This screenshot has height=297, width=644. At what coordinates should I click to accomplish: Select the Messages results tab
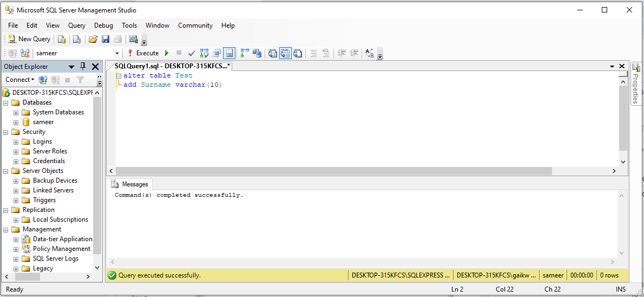coord(130,184)
